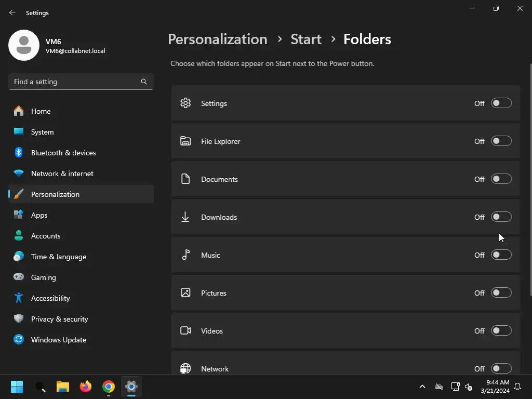This screenshot has height=399, width=532.
Task: Enable the Documents folder toggle
Action: point(501,179)
